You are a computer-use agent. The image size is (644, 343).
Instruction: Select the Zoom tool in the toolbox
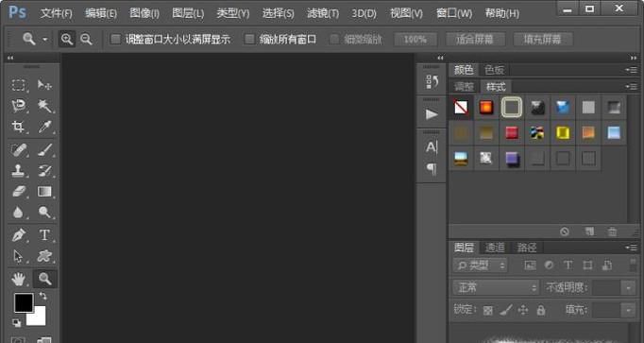(44, 279)
